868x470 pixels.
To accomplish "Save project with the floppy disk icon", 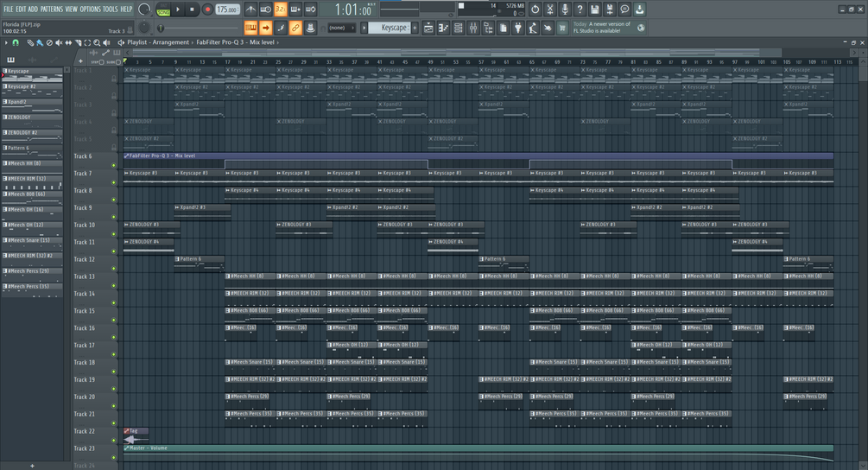I will coord(594,10).
